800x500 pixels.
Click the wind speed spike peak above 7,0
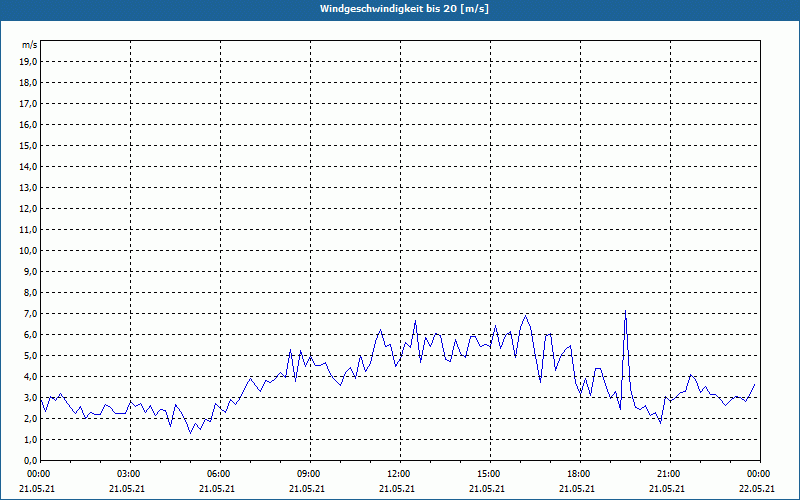coord(626,311)
